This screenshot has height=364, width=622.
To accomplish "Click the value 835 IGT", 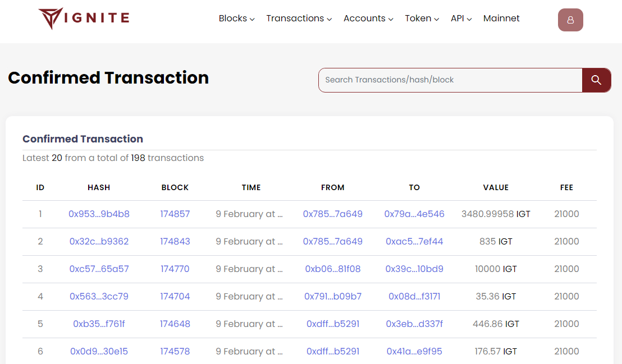I will tap(496, 242).
